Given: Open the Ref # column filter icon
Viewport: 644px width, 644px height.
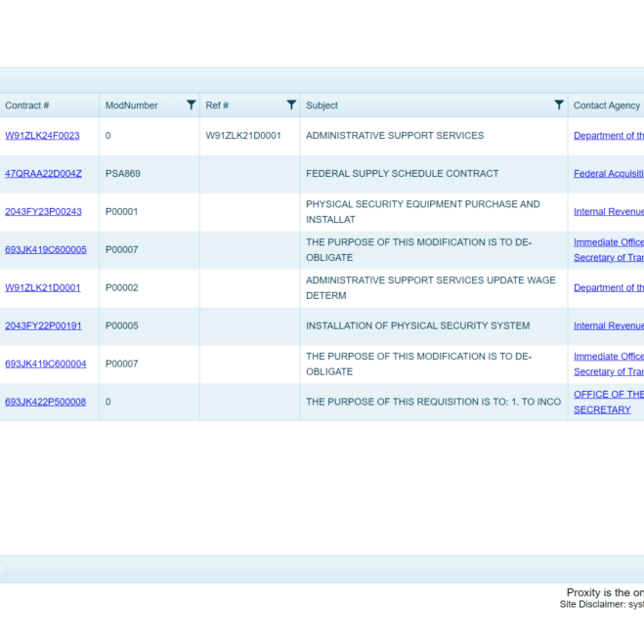Looking at the screenshot, I should [291, 106].
